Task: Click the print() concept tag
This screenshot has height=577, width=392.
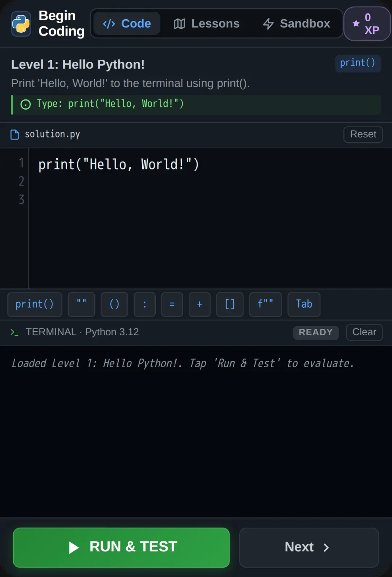Action: point(358,63)
